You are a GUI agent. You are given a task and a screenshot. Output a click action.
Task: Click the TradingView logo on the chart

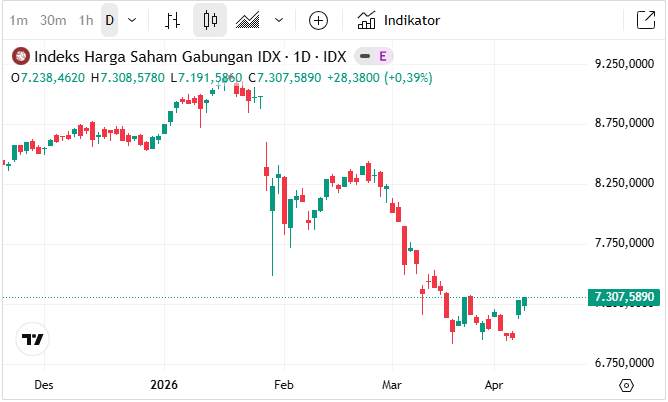[x=33, y=339]
